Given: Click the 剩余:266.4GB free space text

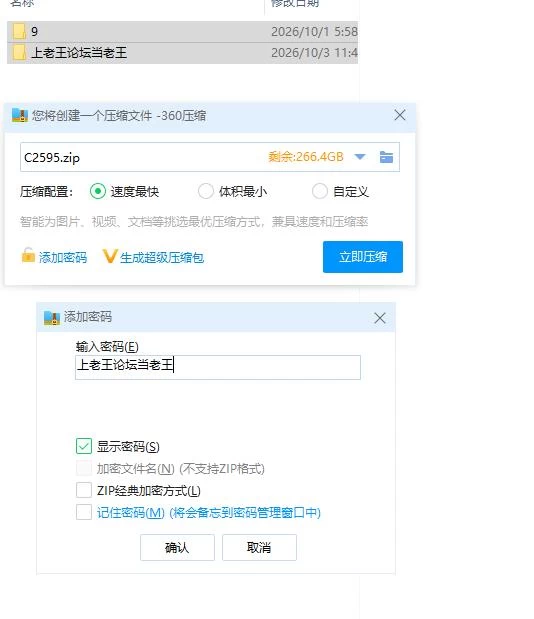Looking at the screenshot, I should click(306, 157).
